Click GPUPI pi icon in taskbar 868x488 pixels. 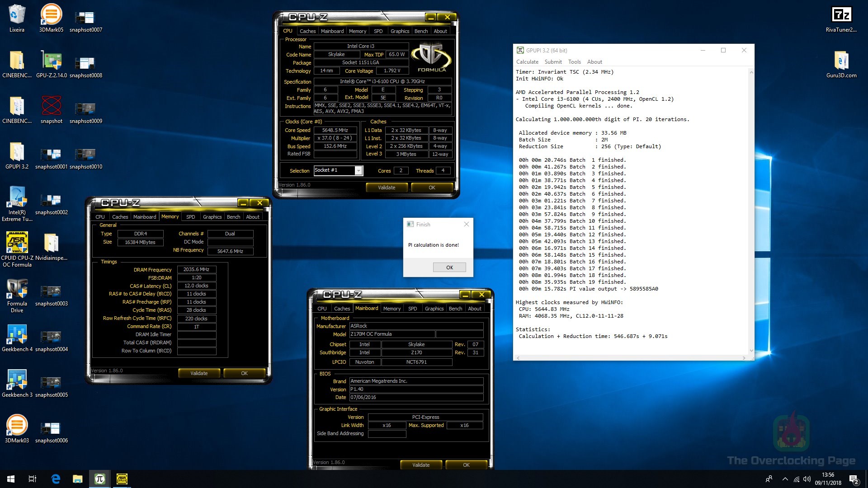tap(100, 479)
